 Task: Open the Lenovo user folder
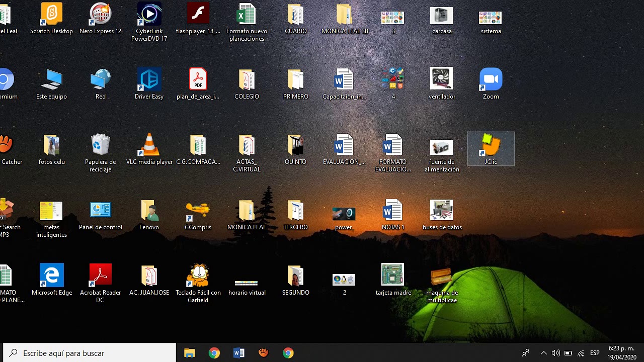tap(149, 215)
